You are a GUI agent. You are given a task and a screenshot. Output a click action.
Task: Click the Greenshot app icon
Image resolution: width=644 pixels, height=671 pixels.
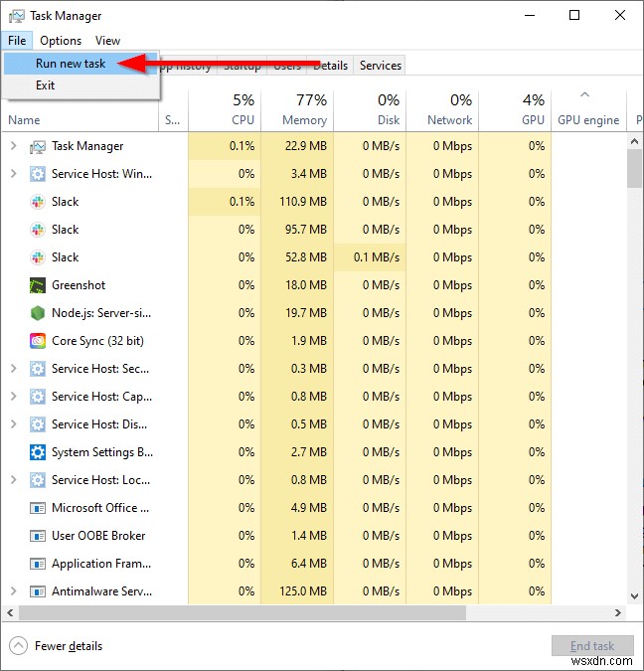coord(38,285)
